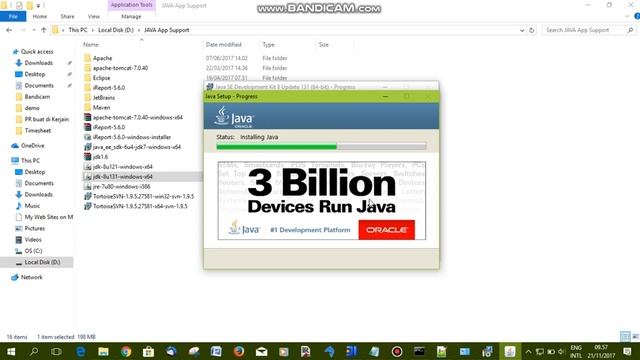Open Bandicam folder in navigation pane
The width and height of the screenshot is (640, 360).
pos(37,97)
